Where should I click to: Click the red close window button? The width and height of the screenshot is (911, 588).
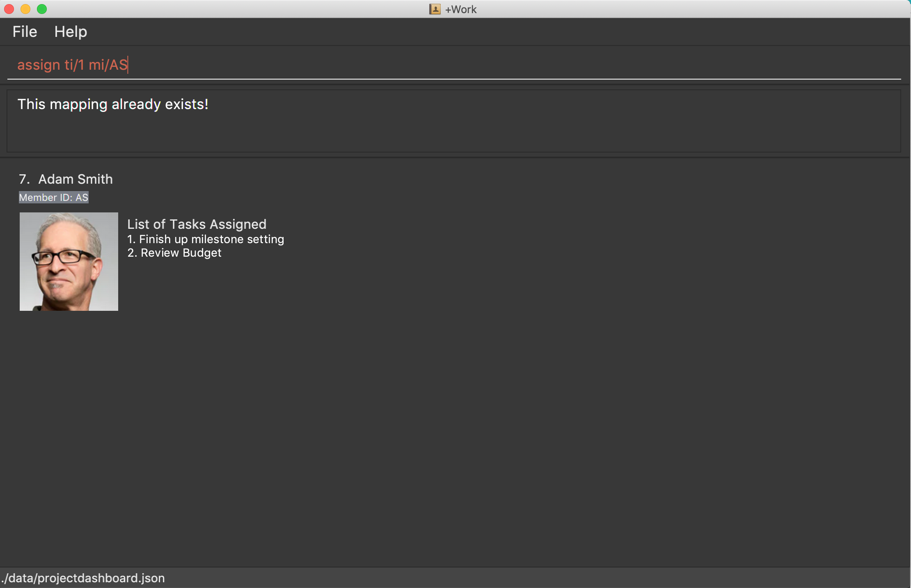coord(9,9)
